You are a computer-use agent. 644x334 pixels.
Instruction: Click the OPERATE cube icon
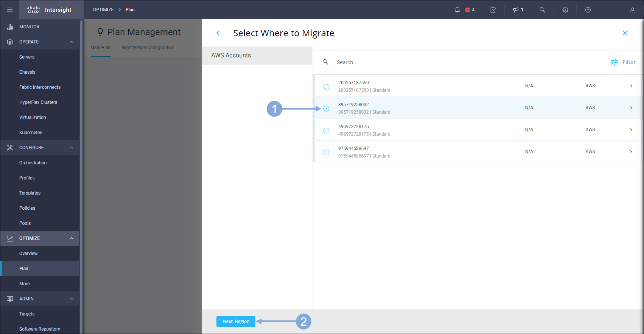click(x=10, y=42)
